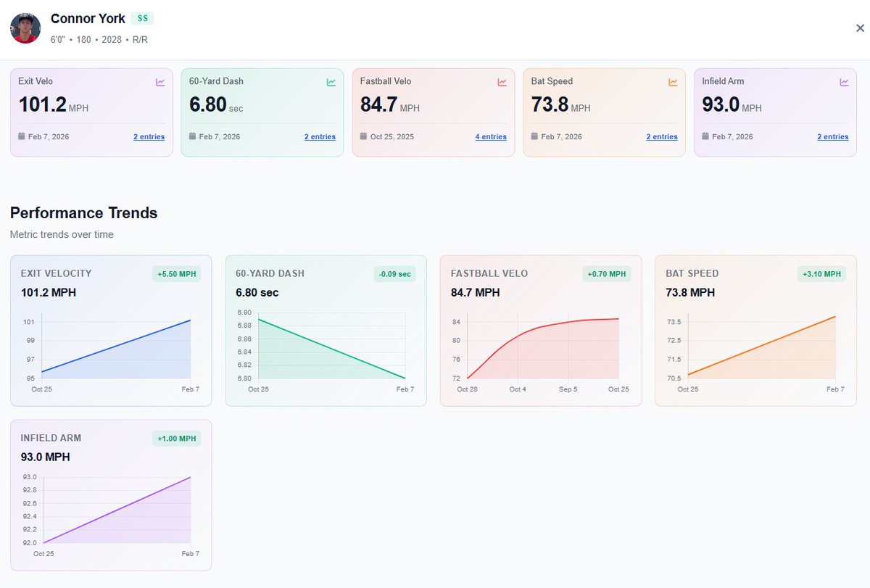870x588 pixels.
Task: Click the trend icon on Infield Arm card
Action: coord(844,82)
